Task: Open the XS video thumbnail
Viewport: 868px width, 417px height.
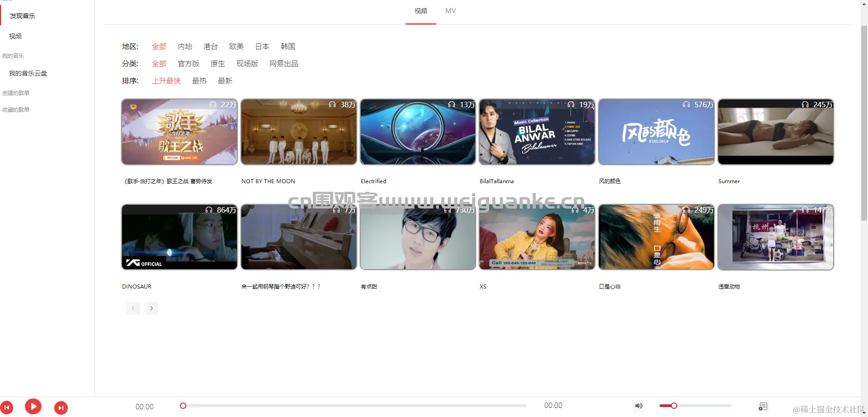Action: 537,237
